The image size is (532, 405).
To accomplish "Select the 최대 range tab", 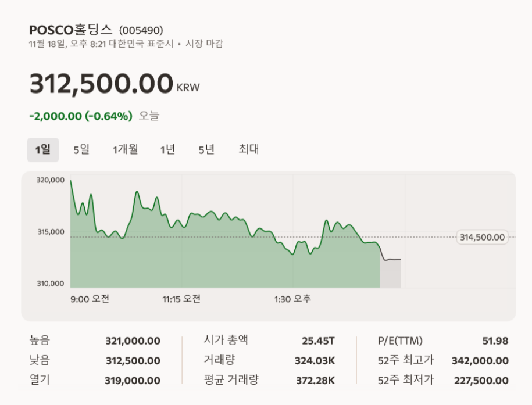I will 249,149.
